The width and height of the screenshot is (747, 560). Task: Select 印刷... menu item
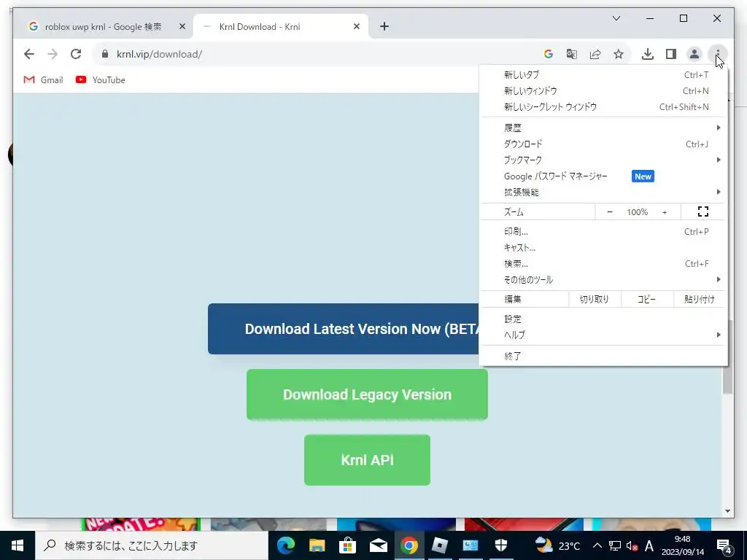tap(603, 231)
